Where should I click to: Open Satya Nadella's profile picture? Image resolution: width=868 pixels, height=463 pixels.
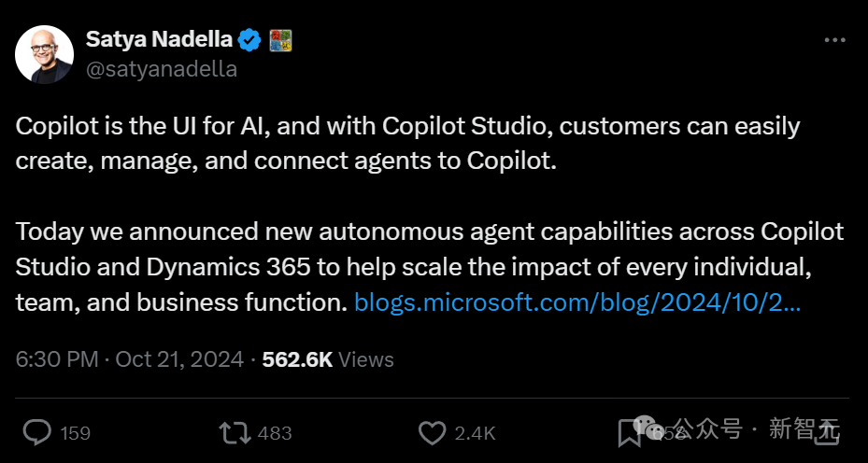click(45, 54)
